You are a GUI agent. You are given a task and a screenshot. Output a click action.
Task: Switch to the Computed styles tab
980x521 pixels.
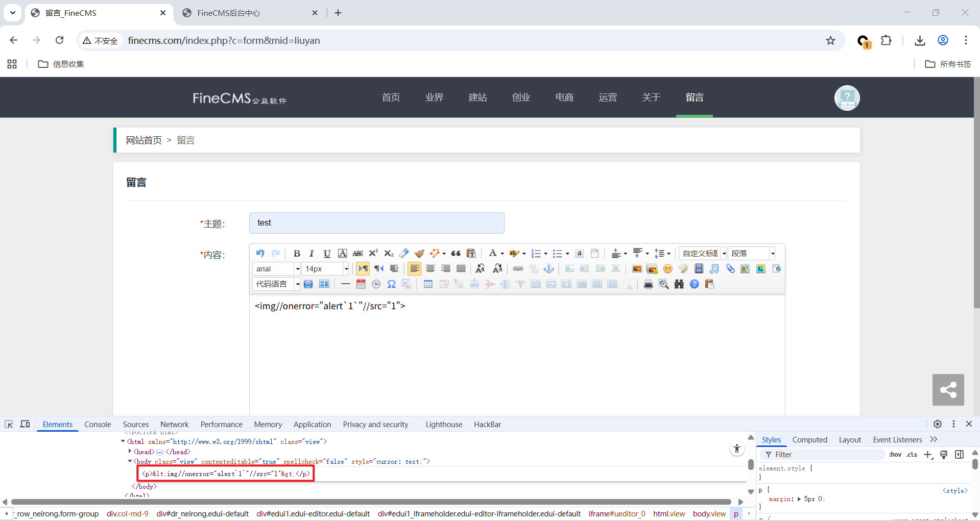point(810,440)
